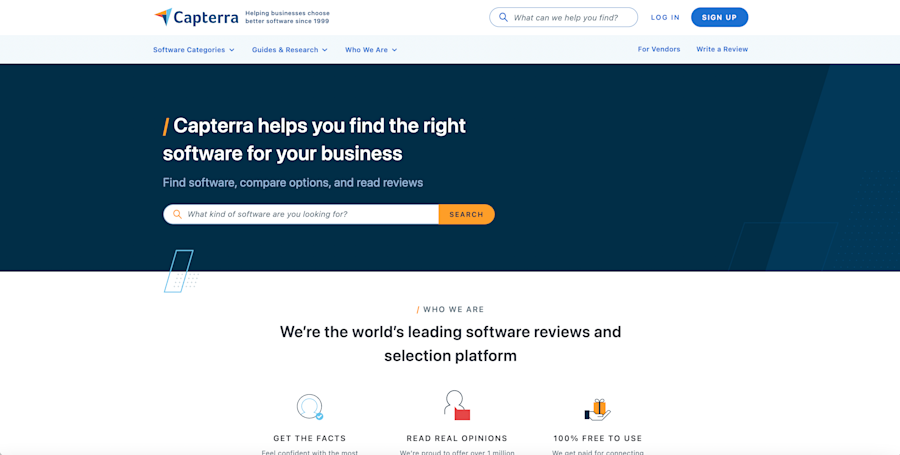
Task: Expand the Guides & Research dropdown
Action: pos(290,50)
